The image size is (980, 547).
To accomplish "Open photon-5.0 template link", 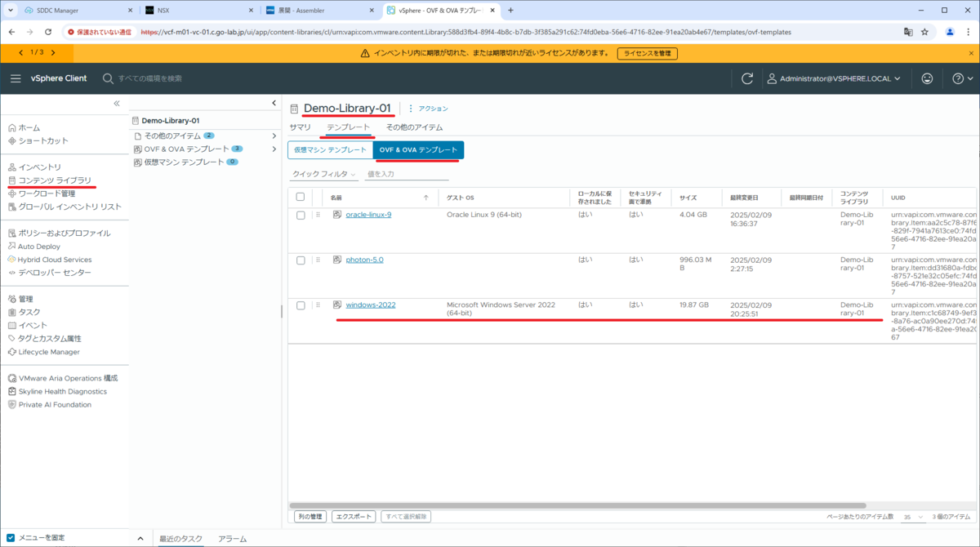I will pyautogui.click(x=364, y=260).
